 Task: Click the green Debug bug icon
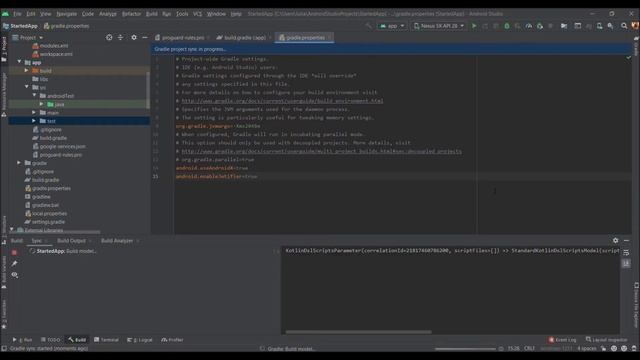click(x=507, y=26)
